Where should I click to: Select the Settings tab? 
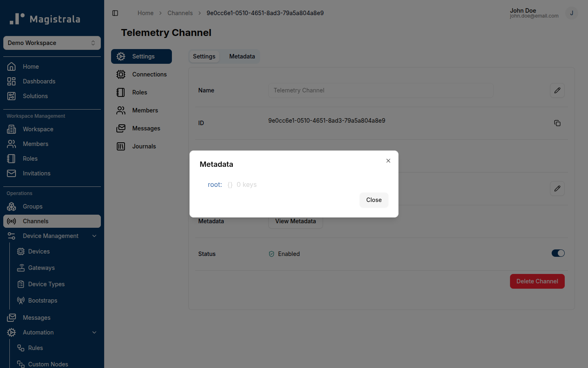point(204,56)
